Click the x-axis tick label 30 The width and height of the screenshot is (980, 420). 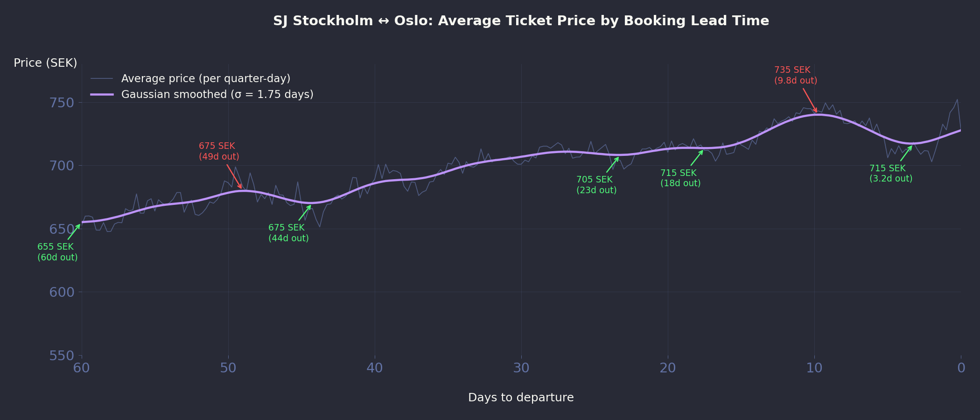pyautogui.click(x=521, y=368)
